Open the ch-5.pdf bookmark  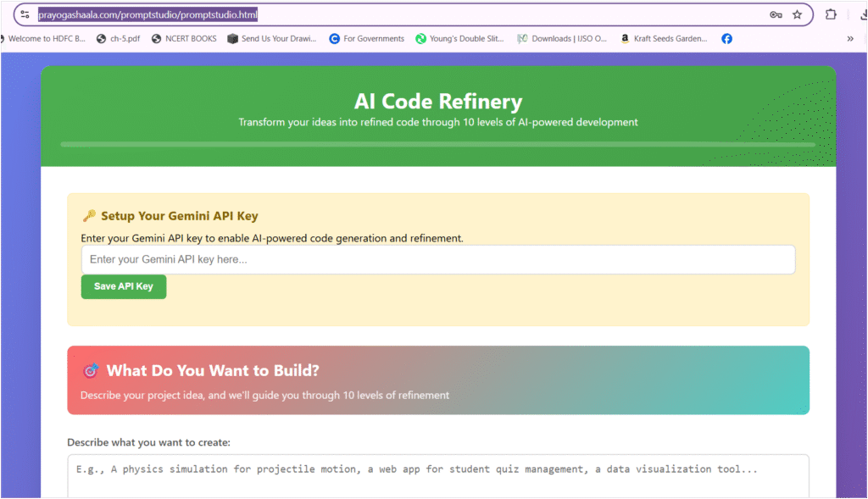click(x=117, y=38)
